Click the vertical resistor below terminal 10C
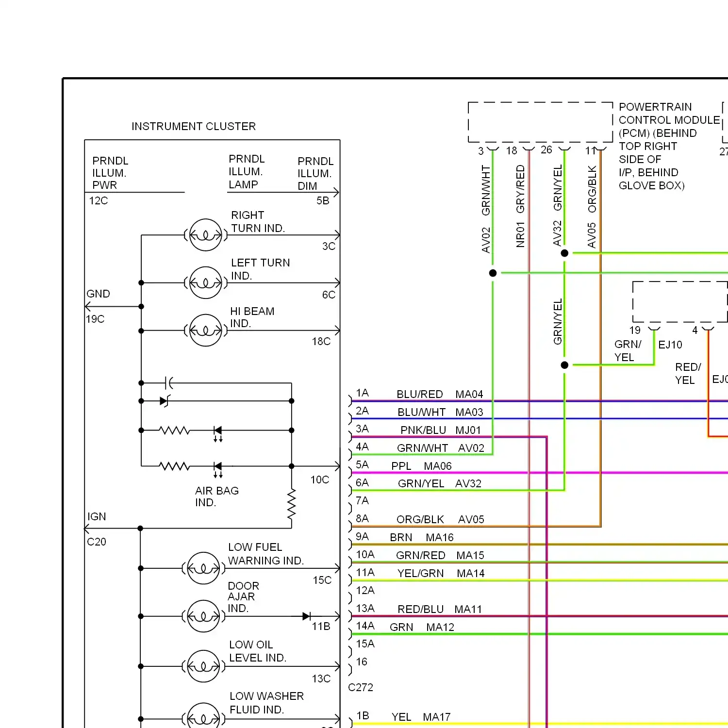Image resolution: width=728 pixels, height=728 pixels. [x=291, y=505]
